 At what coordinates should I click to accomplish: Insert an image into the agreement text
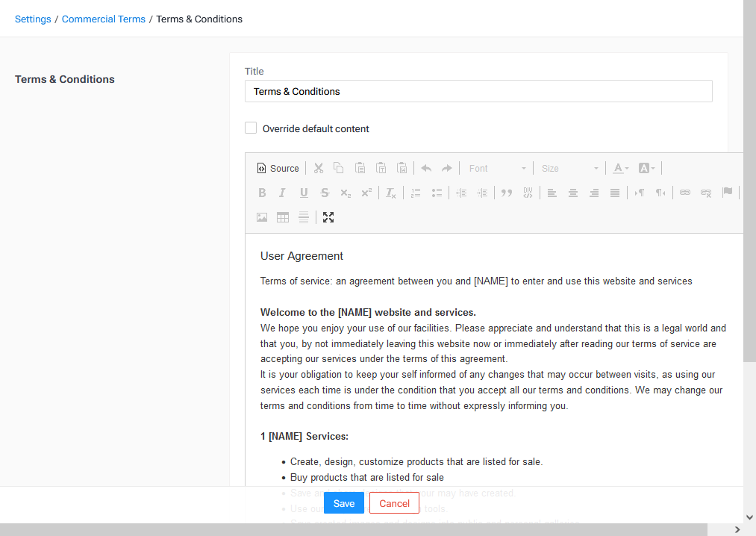click(x=262, y=217)
